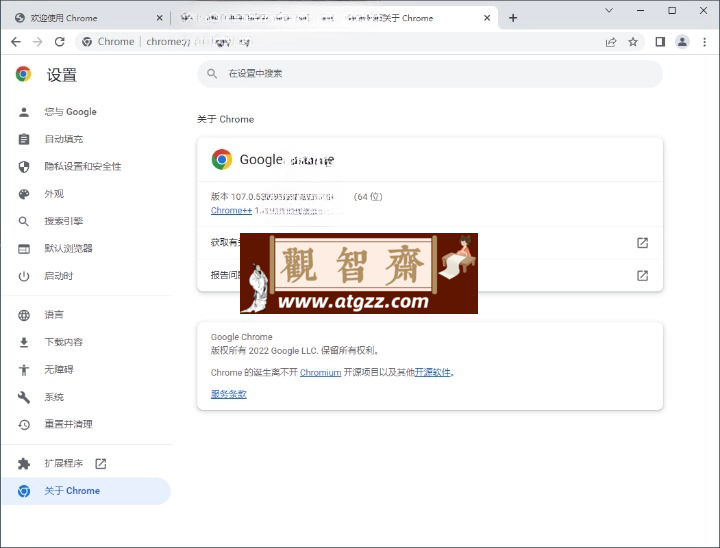Close the 欢迎使用 Chrome tab
This screenshot has width=720, height=548.
pyautogui.click(x=159, y=18)
